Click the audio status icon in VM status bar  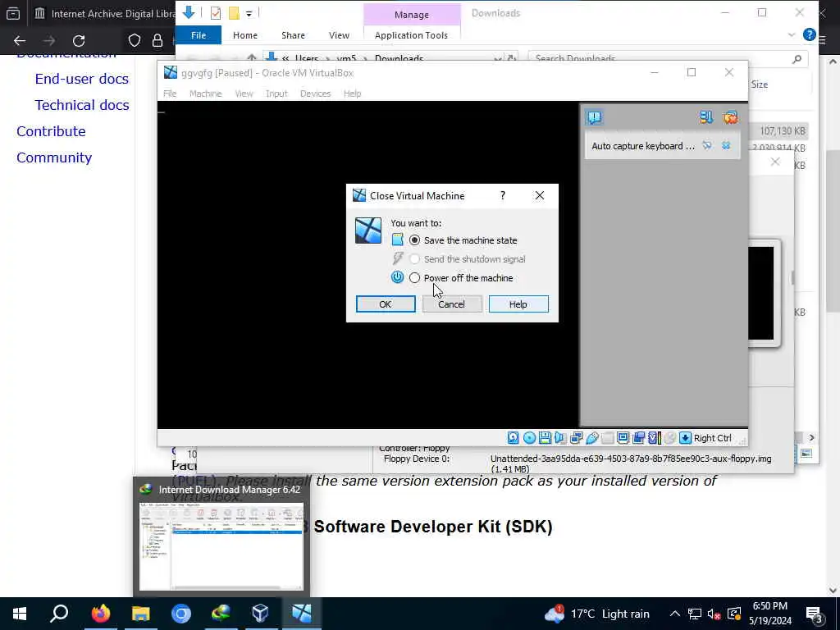point(560,438)
